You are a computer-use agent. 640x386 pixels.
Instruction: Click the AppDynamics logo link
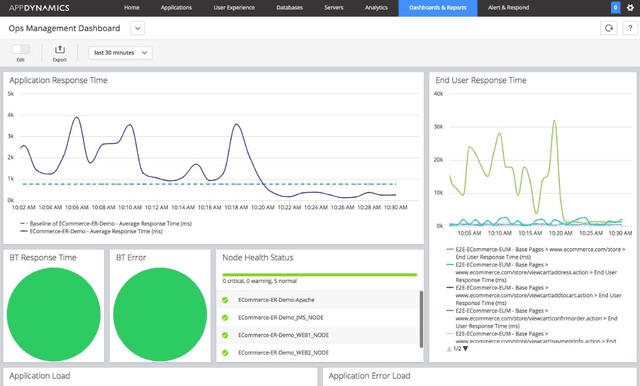click(39, 8)
